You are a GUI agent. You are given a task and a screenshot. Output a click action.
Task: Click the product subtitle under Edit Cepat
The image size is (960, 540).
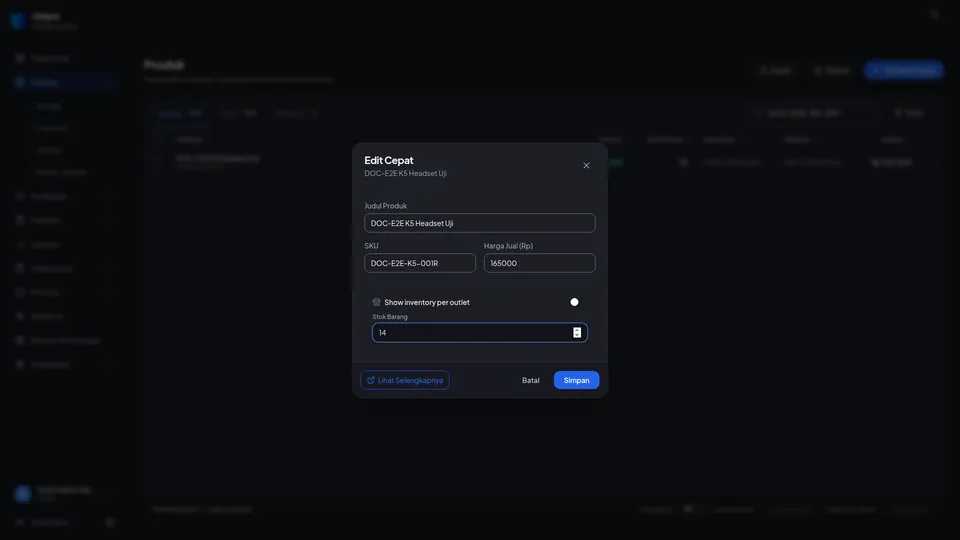tap(405, 173)
